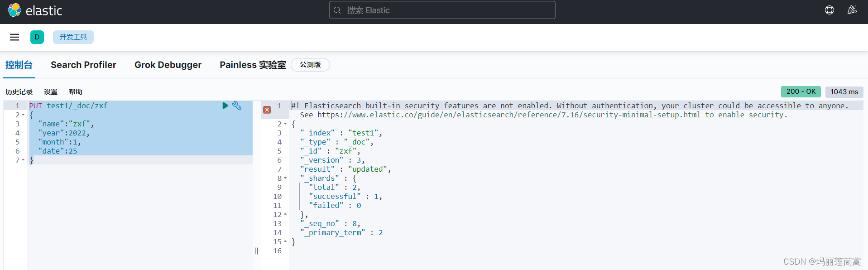Open the wrench request options icon
Screen dimensions: 868x270
pyautogui.click(x=237, y=106)
